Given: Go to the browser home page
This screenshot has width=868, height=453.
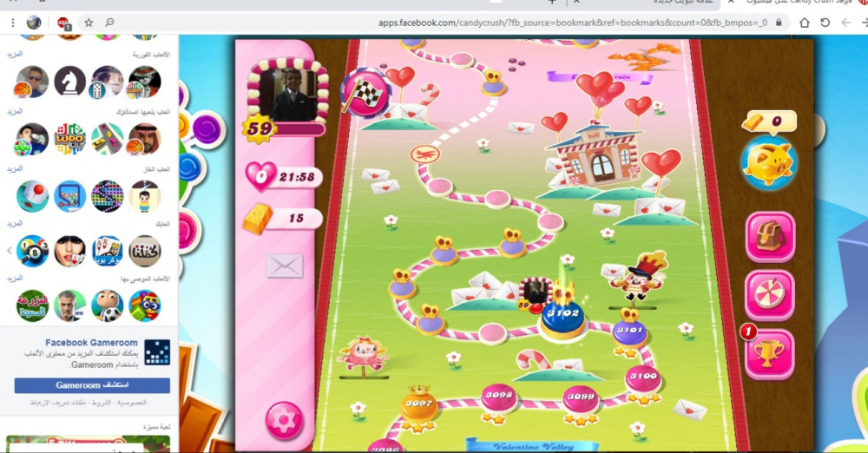Looking at the screenshot, I should click(x=805, y=23).
